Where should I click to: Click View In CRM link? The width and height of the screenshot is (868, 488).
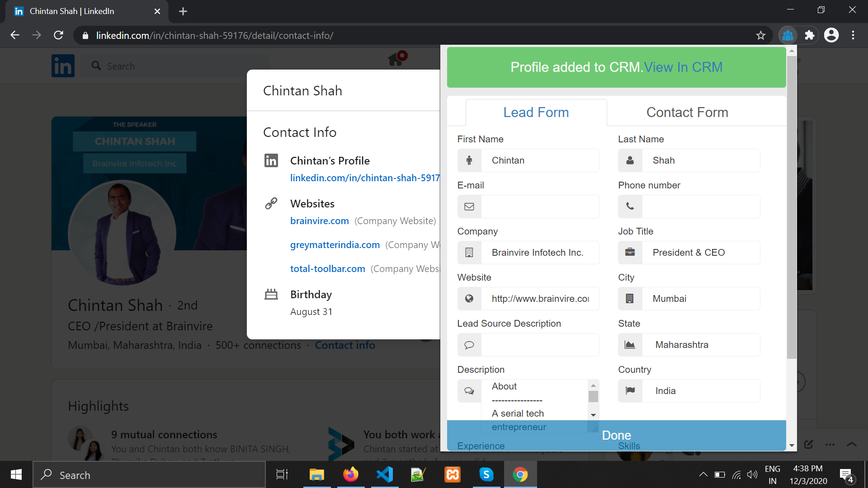click(x=683, y=67)
